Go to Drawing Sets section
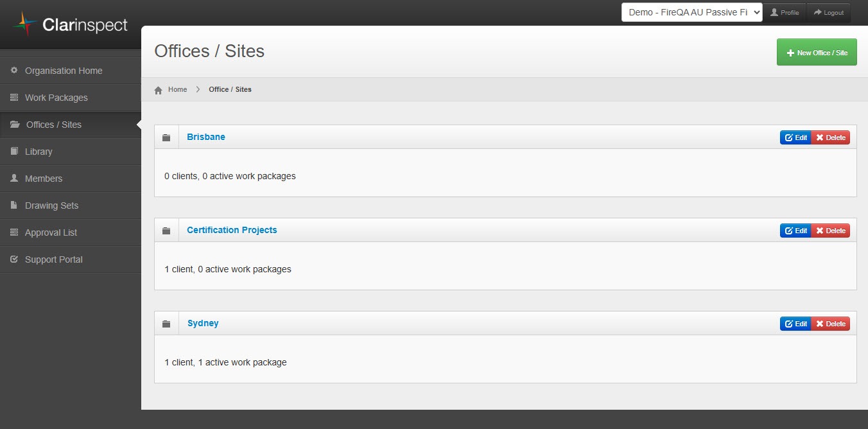This screenshot has height=429, width=868. (x=51, y=206)
